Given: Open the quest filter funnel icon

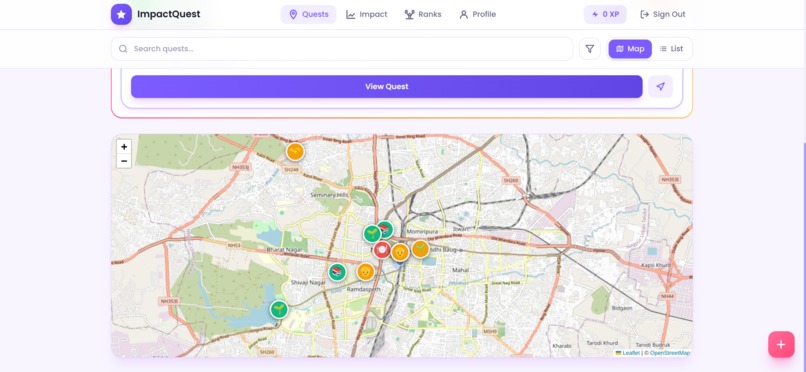Looking at the screenshot, I should tap(590, 49).
